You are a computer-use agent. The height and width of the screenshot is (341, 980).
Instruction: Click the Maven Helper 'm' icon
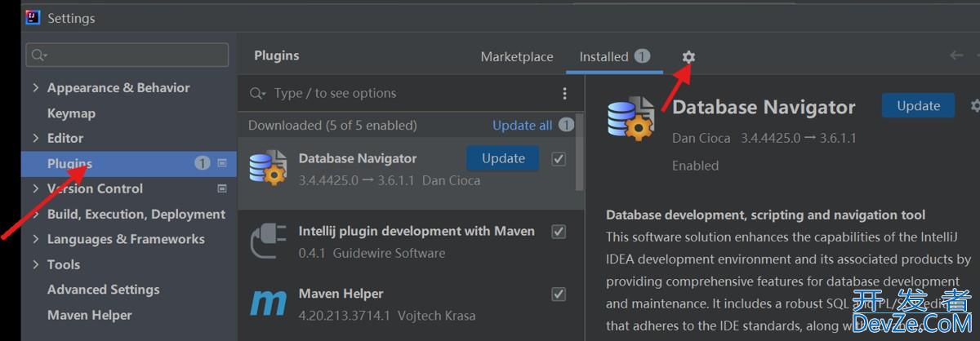point(268,303)
